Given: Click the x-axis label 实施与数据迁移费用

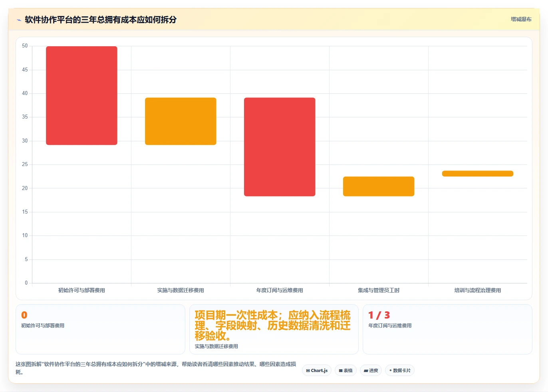Looking at the screenshot, I should (181, 290).
